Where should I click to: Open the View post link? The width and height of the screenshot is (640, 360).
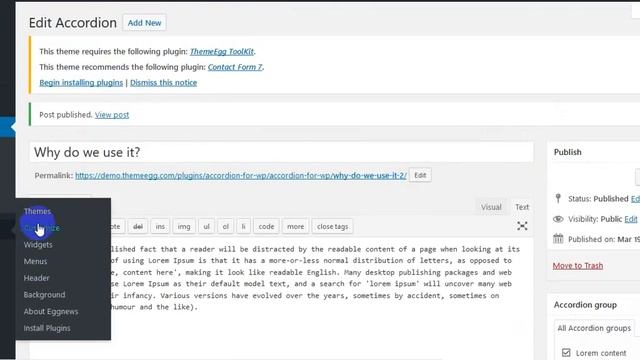point(112,115)
